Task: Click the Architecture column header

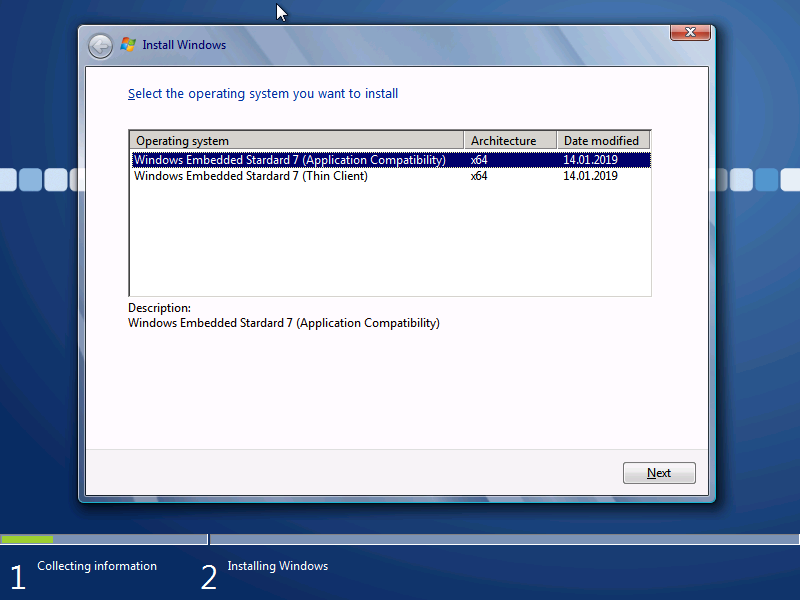Action: (509, 141)
